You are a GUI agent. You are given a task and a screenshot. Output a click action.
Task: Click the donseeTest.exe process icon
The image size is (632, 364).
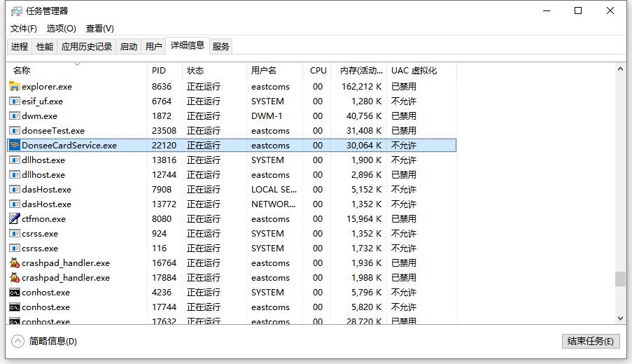(x=15, y=131)
